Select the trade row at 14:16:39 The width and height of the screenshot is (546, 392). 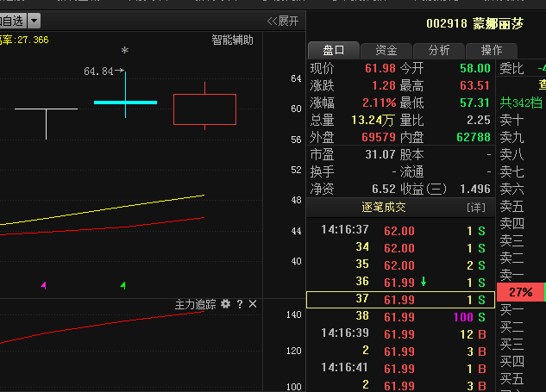click(400, 334)
